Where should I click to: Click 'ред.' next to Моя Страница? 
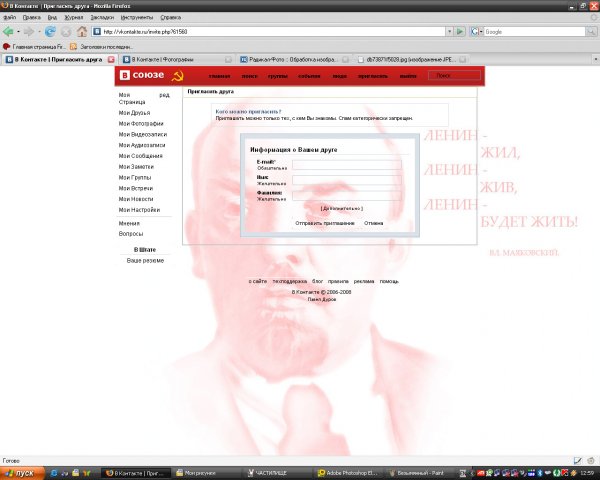point(165,95)
